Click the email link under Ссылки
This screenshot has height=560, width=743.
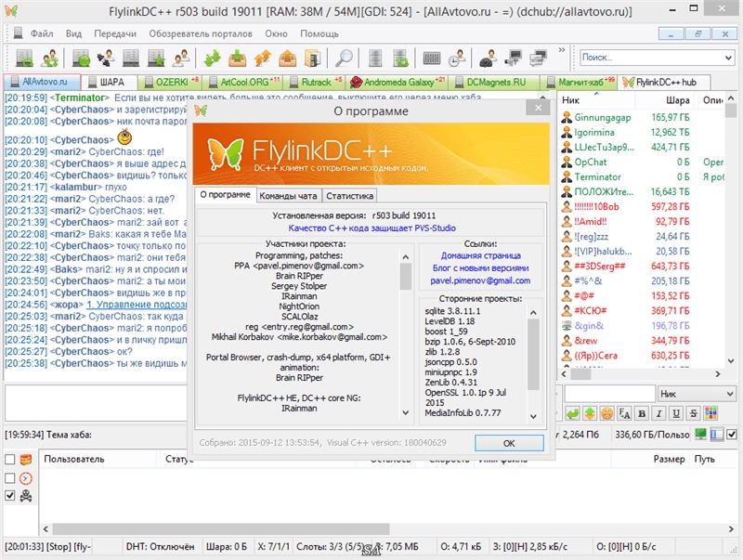(x=480, y=281)
